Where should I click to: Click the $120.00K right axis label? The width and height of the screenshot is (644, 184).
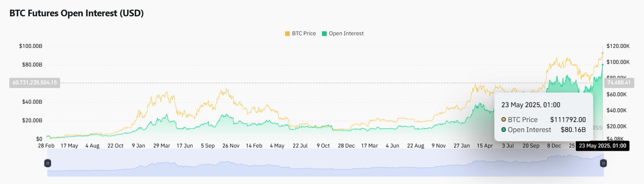[x=618, y=46]
